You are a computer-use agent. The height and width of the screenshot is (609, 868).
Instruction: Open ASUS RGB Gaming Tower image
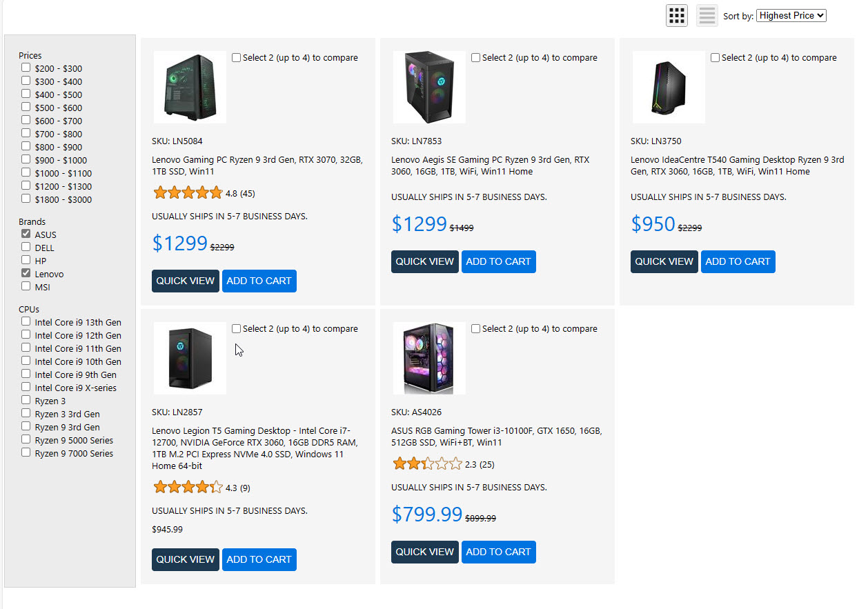click(x=429, y=358)
